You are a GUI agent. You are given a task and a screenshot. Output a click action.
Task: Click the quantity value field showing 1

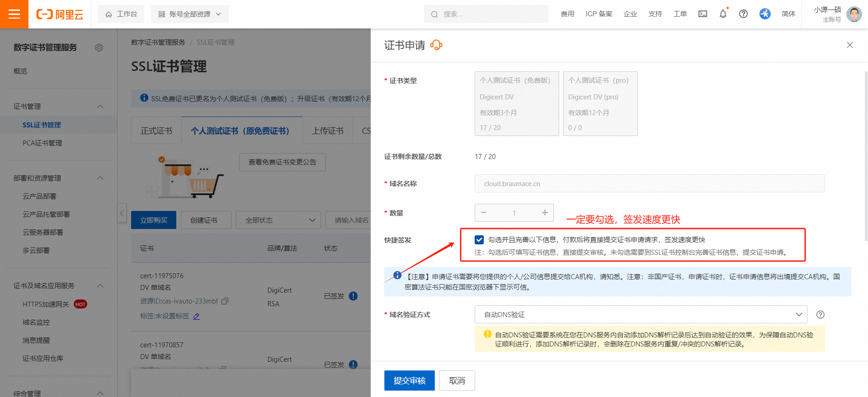pyautogui.click(x=514, y=213)
